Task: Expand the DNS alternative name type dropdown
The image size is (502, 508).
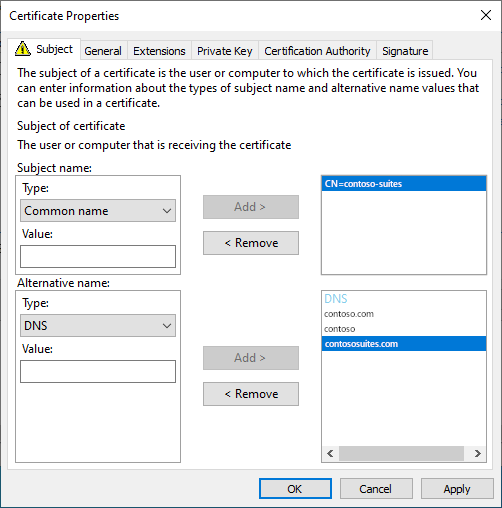Action: pos(98,325)
